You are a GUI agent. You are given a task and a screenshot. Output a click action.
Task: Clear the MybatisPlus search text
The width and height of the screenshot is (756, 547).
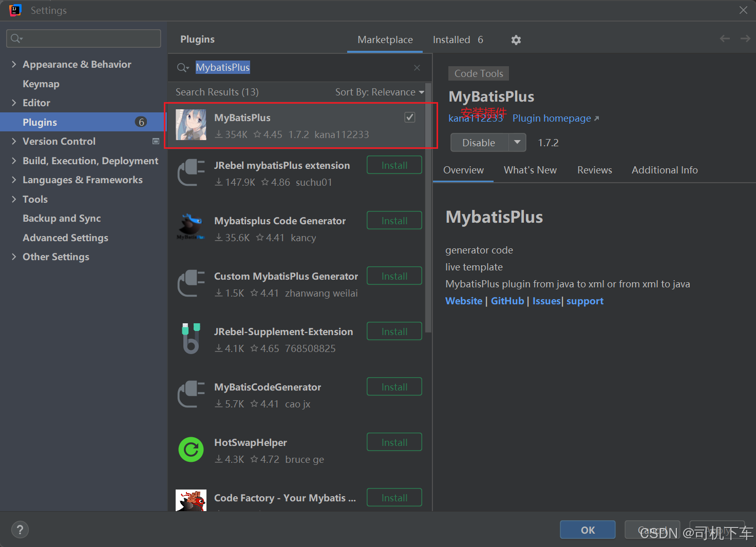coord(417,68)
